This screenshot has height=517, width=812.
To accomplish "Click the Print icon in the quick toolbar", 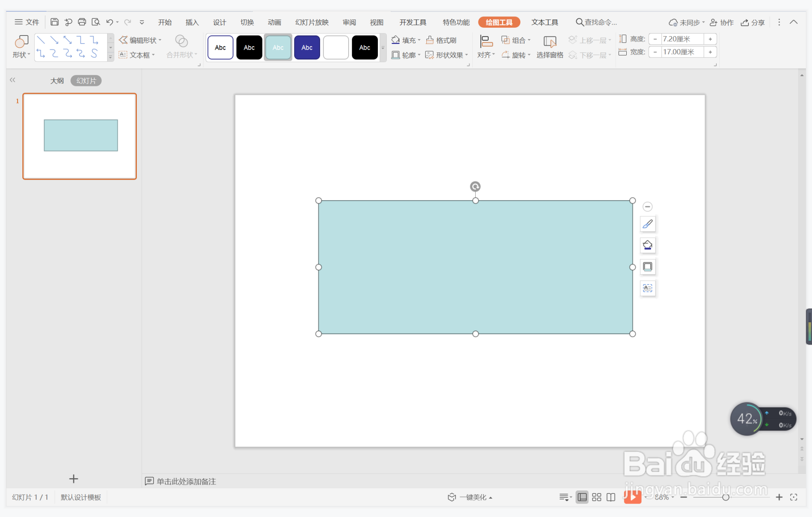I will [x=82, y=22].
